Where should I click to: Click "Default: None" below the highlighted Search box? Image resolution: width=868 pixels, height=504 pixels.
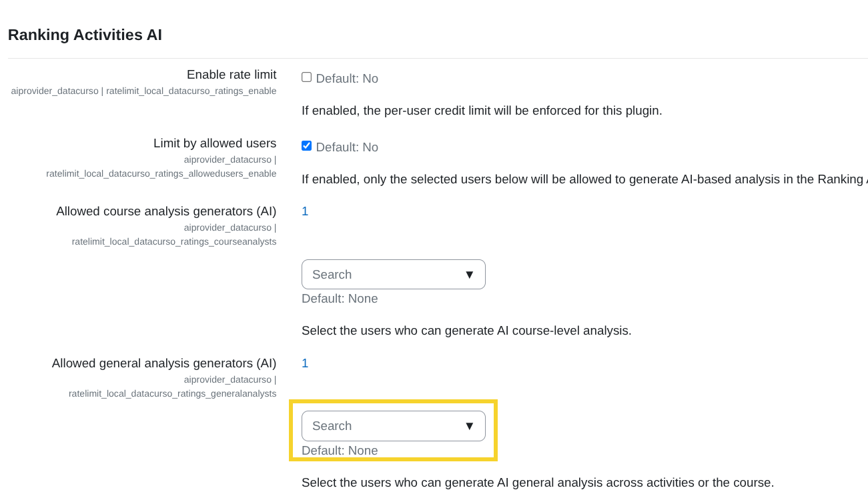(340, 450)
